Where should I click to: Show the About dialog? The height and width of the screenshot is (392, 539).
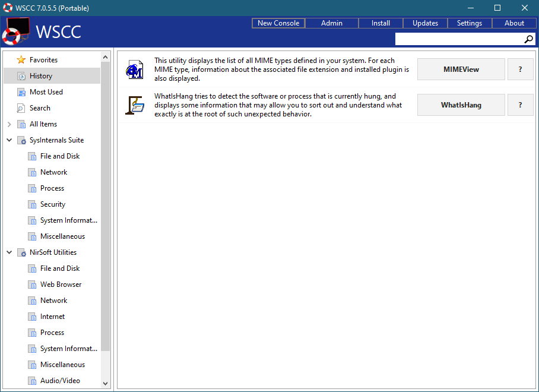(514, 23)
